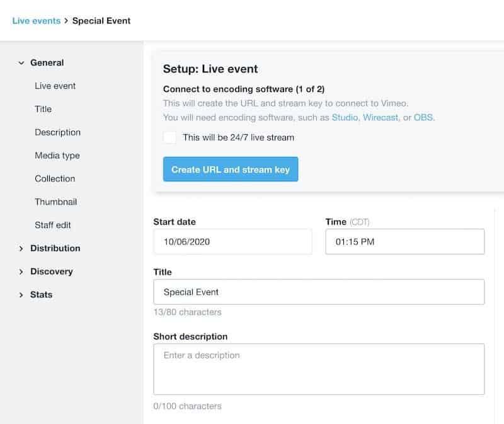The height and width of the screenshot is (424, 504).
Task: Select Media type in the sidebar
Action: pyautogui.click(x=56, y=156)
